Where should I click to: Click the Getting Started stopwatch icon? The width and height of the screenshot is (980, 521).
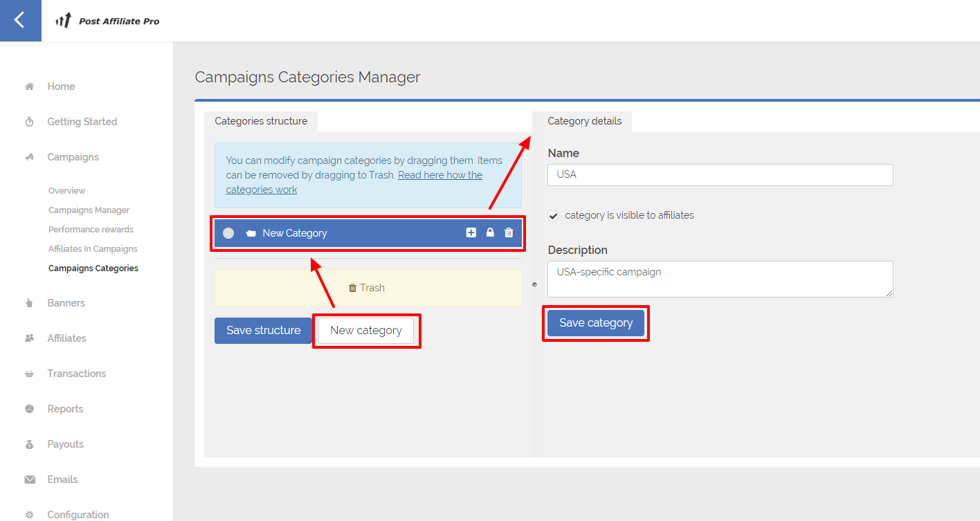click(x=29, y=122)
